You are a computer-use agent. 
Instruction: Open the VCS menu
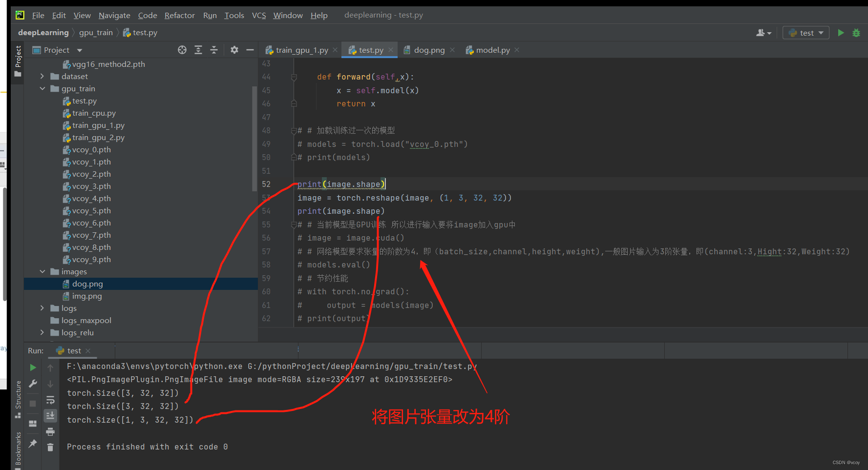[x=259, y=15]
